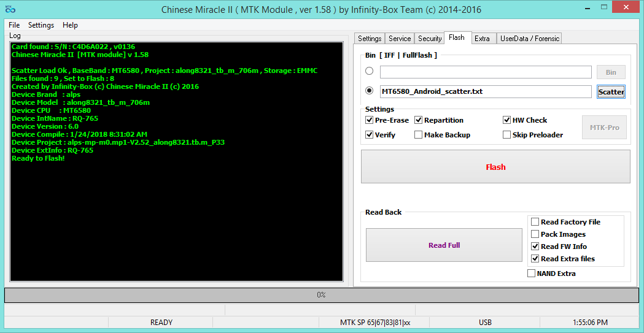644x333 pixels.
Task: Uncheck the Repartition checkbox
Action: (x=418, y=120)
